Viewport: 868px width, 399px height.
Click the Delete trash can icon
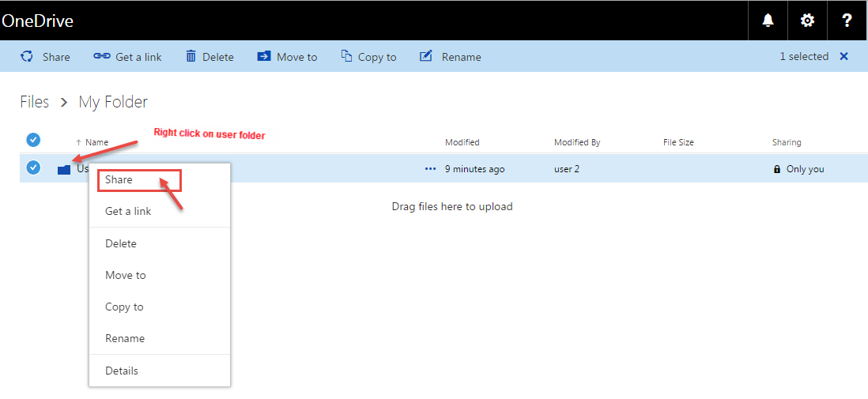pos(191,56)
